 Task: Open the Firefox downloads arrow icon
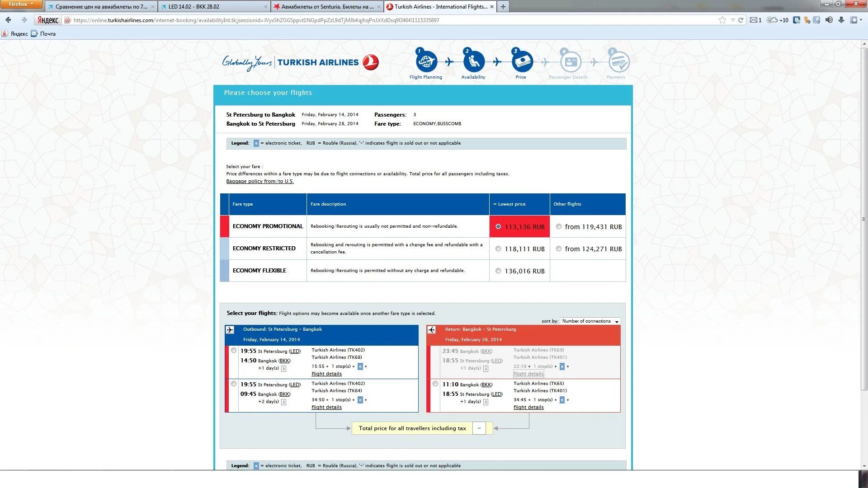click(841, 20)
